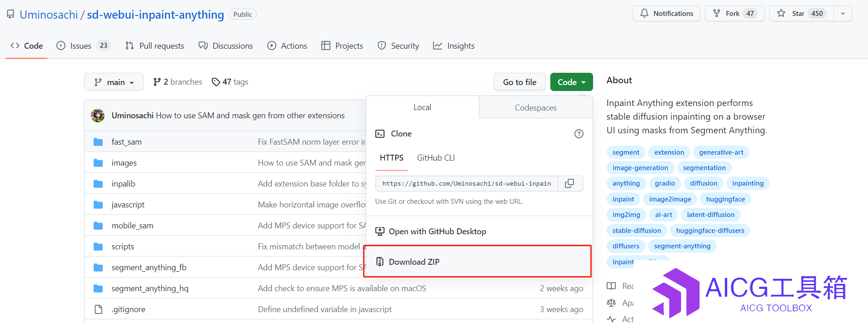This screenshot has width=868, height=323.
Task: Click the generative-art topic tag
Action: [x=721, y=152]
